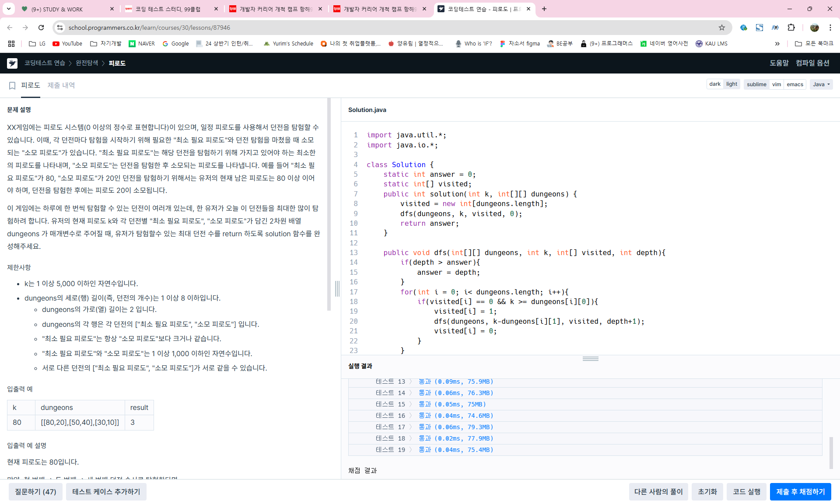This screenshot has height=504, width=840.
Task: Open the tab search dropdown in Chrome
Action: point(9,9)
